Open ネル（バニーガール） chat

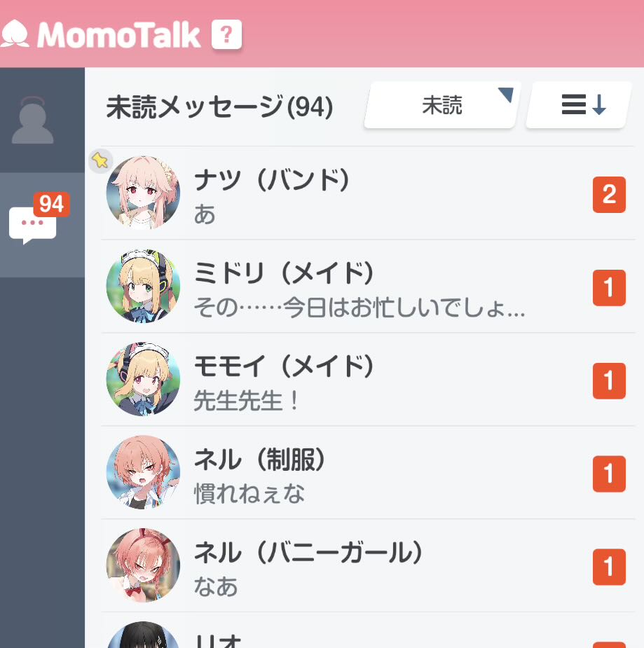368,565
